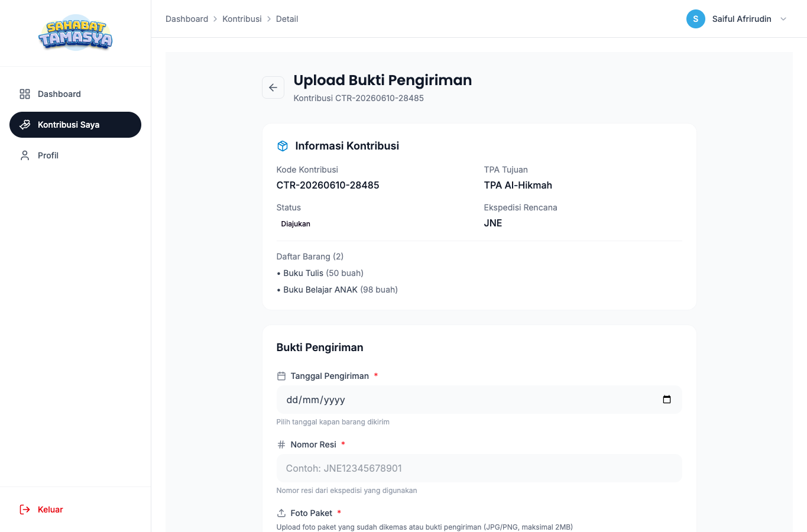Click Keluar to log out

75,510
